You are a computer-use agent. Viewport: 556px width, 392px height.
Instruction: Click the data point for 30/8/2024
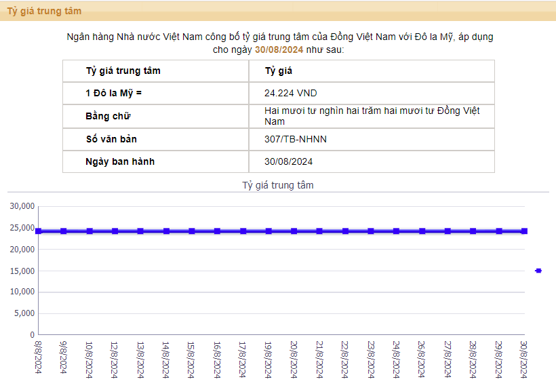point(524,231)
